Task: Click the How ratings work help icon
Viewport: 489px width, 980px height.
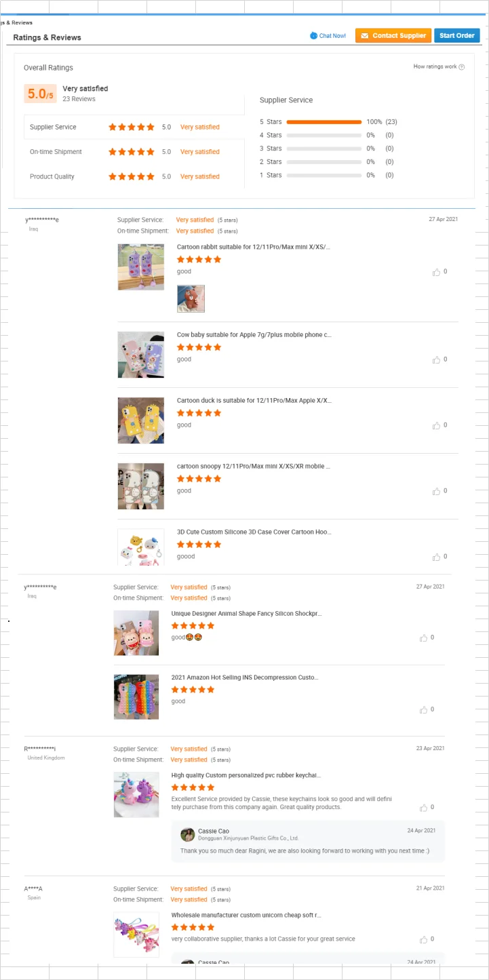Action: [x=462, y=67]
